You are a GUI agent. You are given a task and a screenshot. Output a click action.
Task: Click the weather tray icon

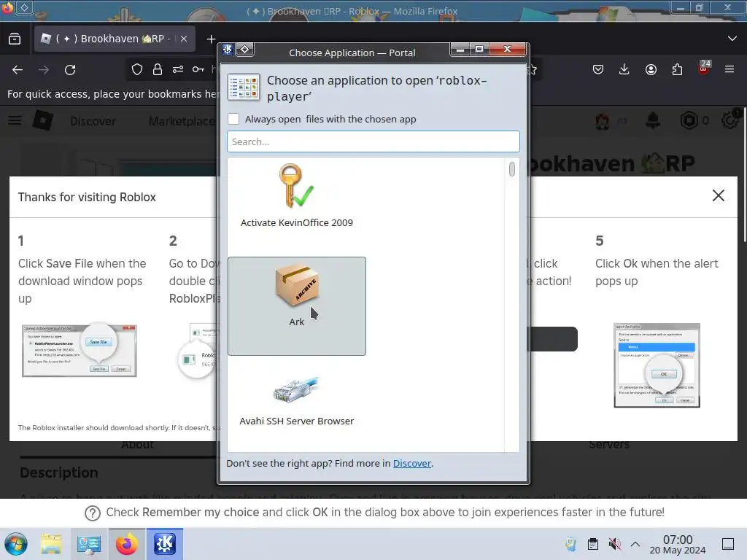tap(570, 544)
